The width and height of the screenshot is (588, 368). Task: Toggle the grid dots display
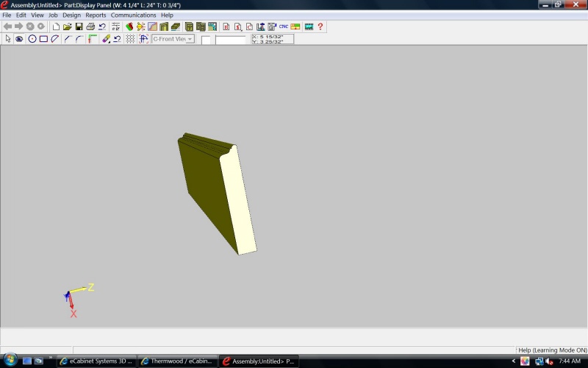(x=130, y=39)
